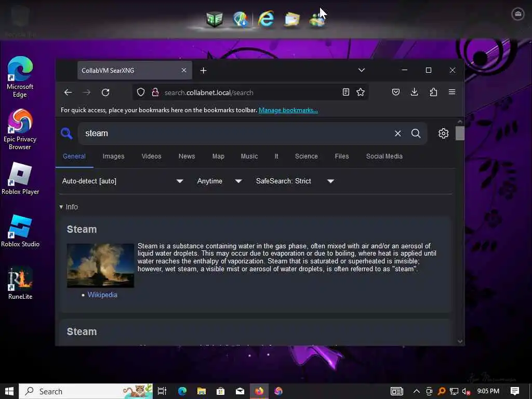Switch to the Map search category
Screen dimensions: 532x399
click(x=219, y=156)
